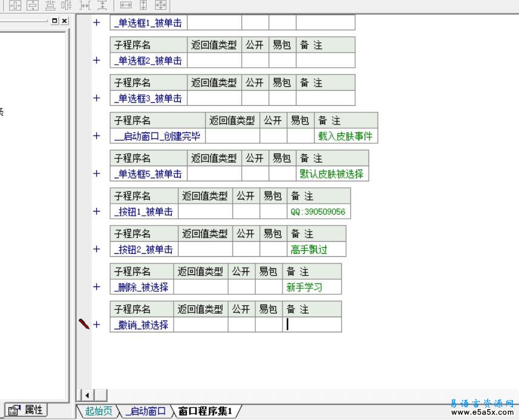519x420 pixels.
Task: Expand the _按钮2_被单击 subroutine
Action: click(96, 249)
